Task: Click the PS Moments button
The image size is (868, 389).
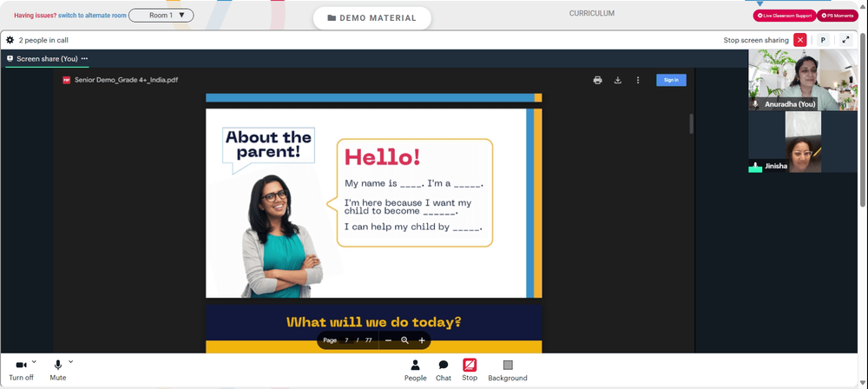Action: [x=838, y=16]
